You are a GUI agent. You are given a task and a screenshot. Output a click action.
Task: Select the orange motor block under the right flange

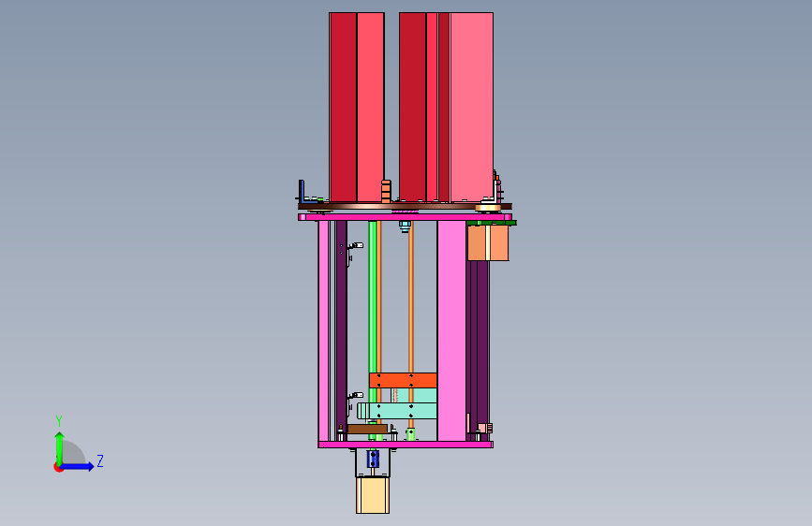(488, 242)
